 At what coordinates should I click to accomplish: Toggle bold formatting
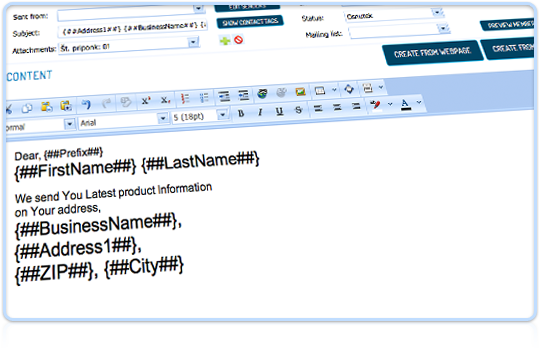(x=241, y=113)
